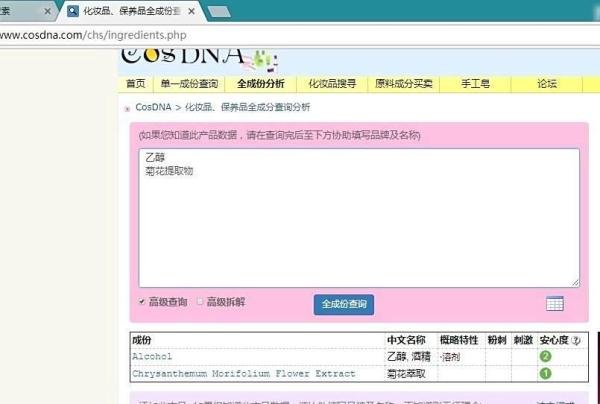Open the 手工皂 menu item
The height and width of the screenshot is (404, 600).
pos(475,84)
